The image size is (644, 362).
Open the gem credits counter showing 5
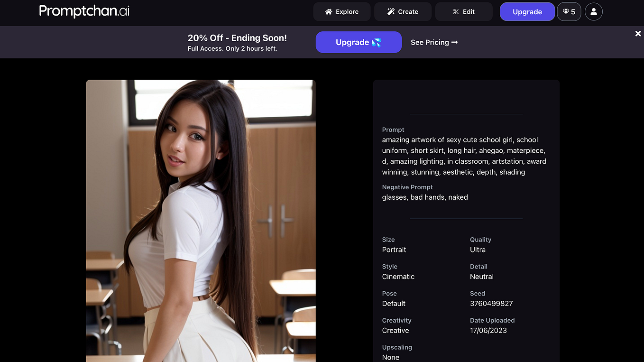click(569, 11)
